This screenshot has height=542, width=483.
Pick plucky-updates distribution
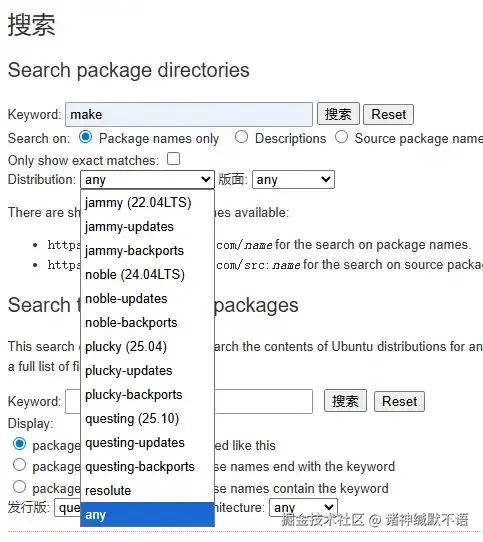(148, 371)
